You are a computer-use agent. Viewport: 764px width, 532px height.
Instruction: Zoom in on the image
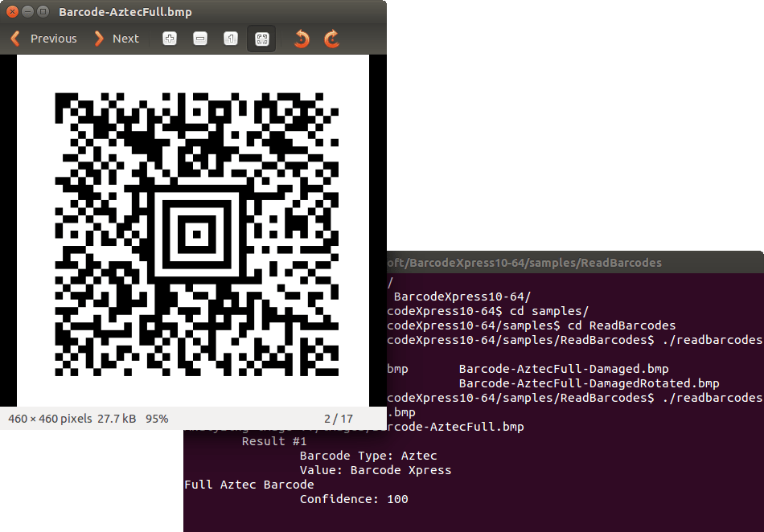(x=170, y=39)
